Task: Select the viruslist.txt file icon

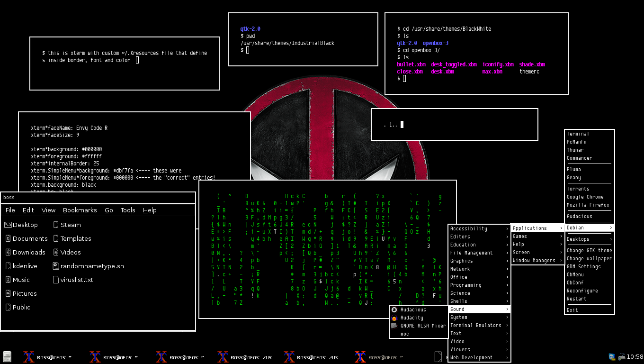Action: (56, 280)
